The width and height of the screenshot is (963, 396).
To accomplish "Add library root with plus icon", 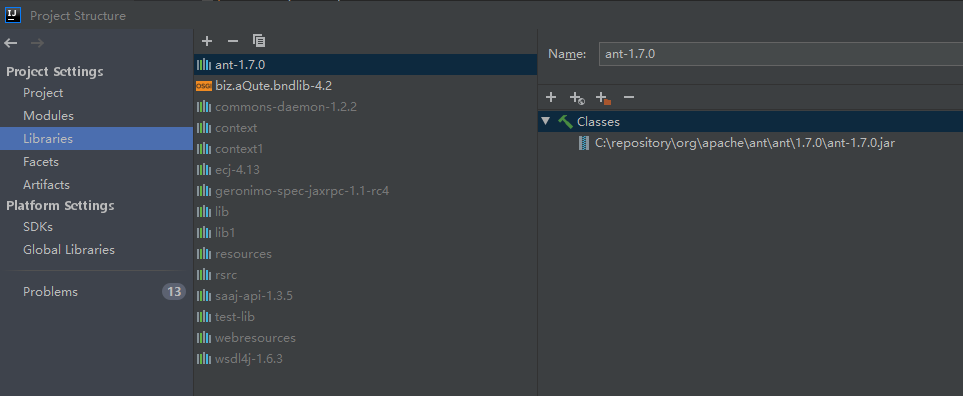I will pos(551,97).
